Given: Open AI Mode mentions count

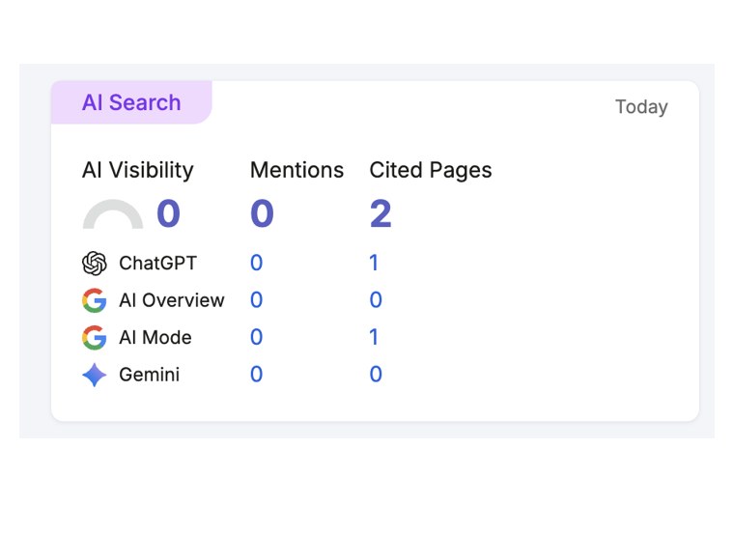Looking at the screenshot, I should pyautogui.click(x=257, y=337).
